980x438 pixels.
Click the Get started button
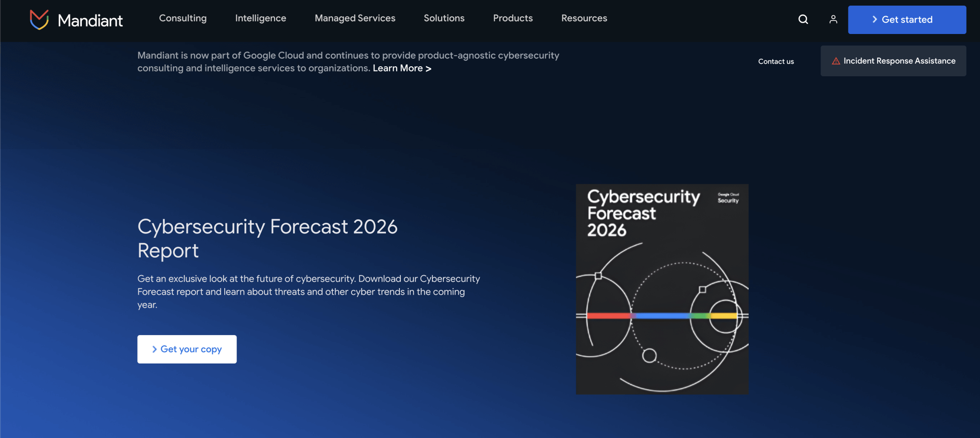pos(907,19)
